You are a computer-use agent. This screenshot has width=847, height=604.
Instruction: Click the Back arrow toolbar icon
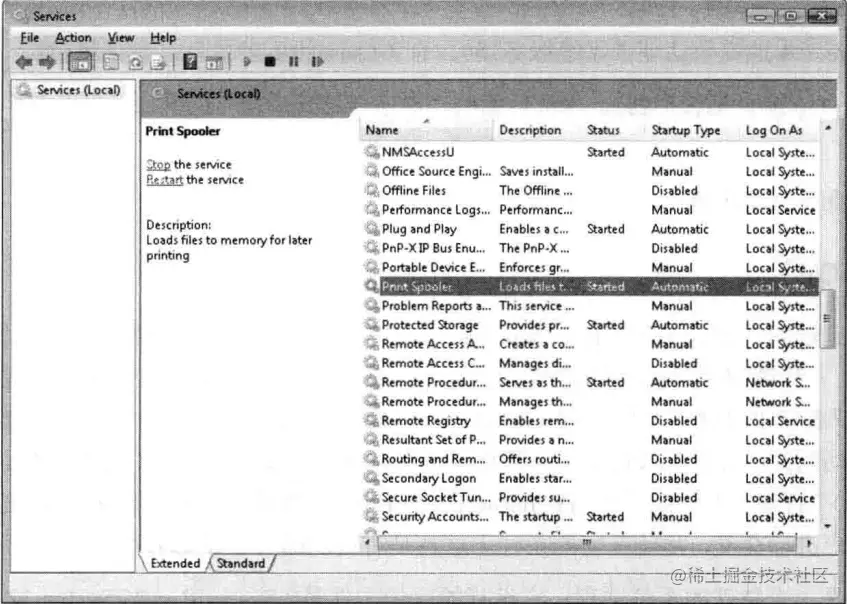(23, 62)
